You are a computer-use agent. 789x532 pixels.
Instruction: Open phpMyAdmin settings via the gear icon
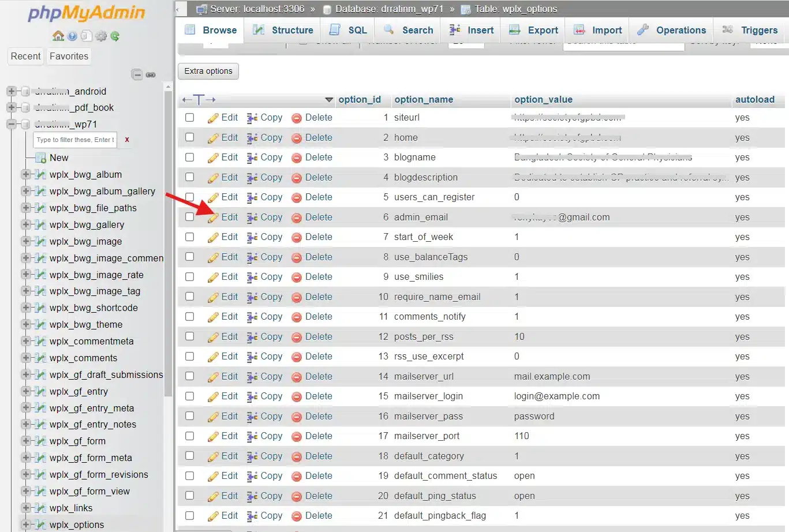[101, 36]
